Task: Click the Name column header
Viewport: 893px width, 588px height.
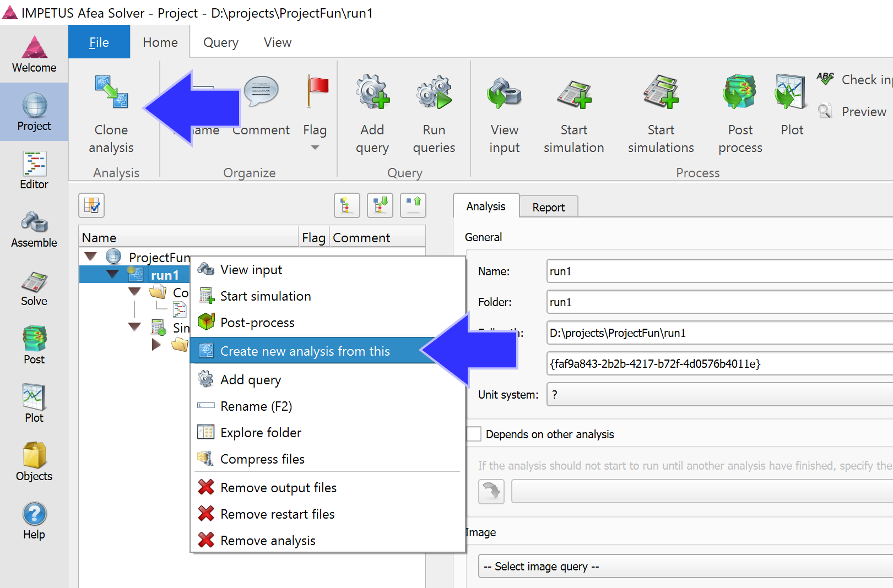Action: (188, 237)
